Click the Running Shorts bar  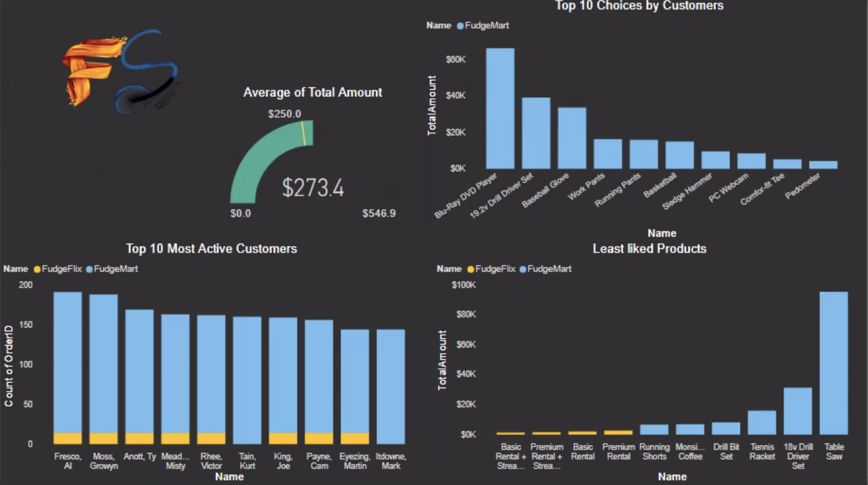click(x=654, y=430)
